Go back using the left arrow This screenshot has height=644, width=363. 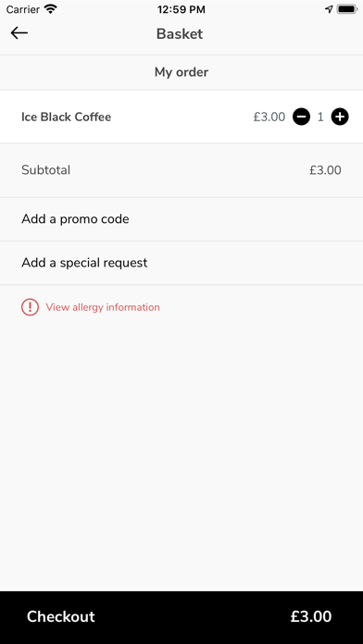19,33
